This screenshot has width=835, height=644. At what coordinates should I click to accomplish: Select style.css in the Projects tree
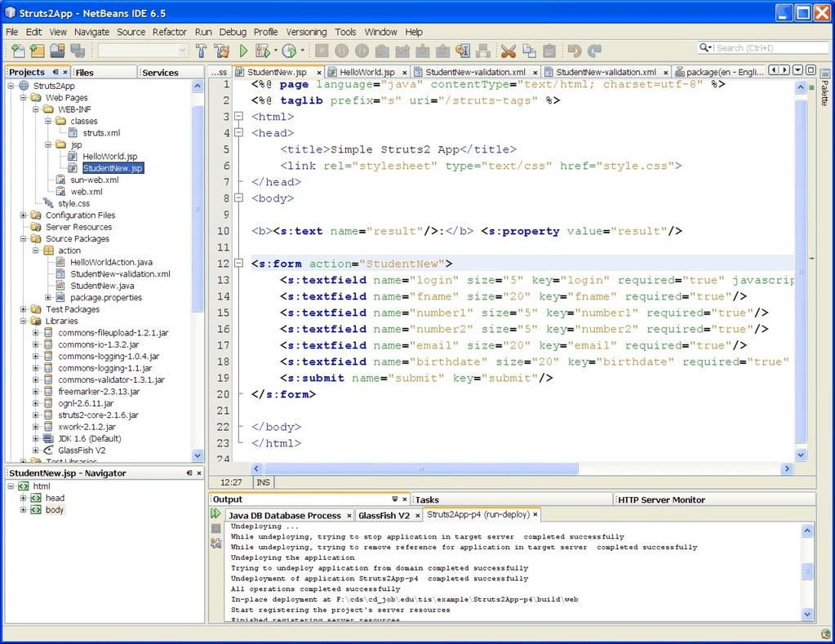coord(73,203)
